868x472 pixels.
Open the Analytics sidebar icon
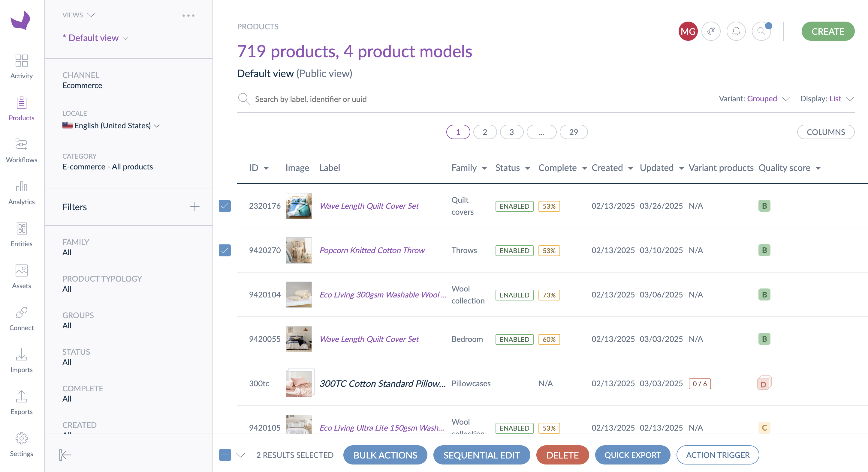point(21,187)
